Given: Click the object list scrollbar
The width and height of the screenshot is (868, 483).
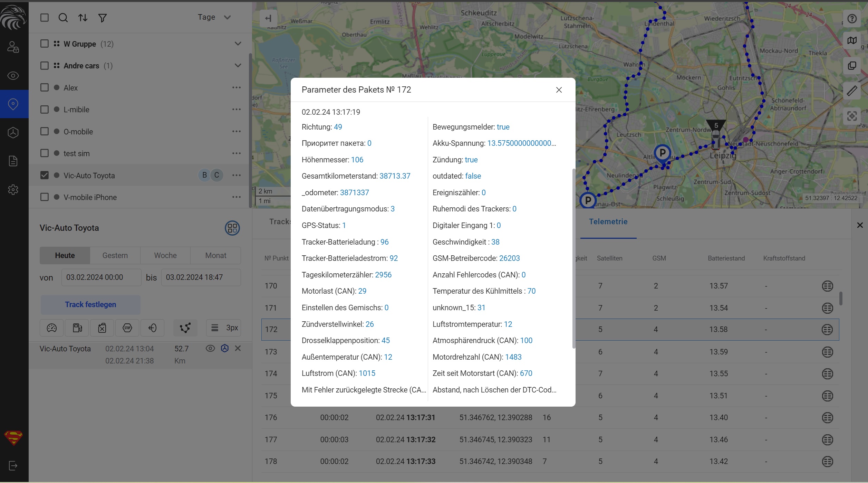Looking at the screenshot, I should (x=250, y=131).
